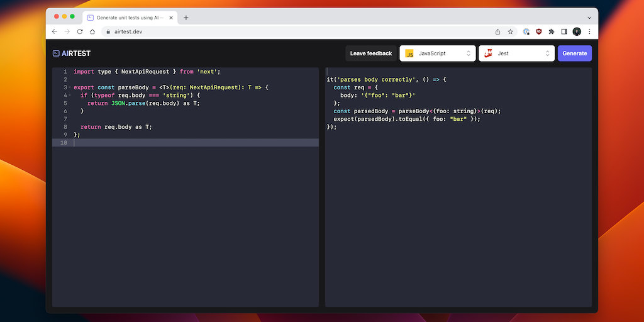Click the AIRTEST logo icon
This screenshot has width=644, height=322.
56,53
